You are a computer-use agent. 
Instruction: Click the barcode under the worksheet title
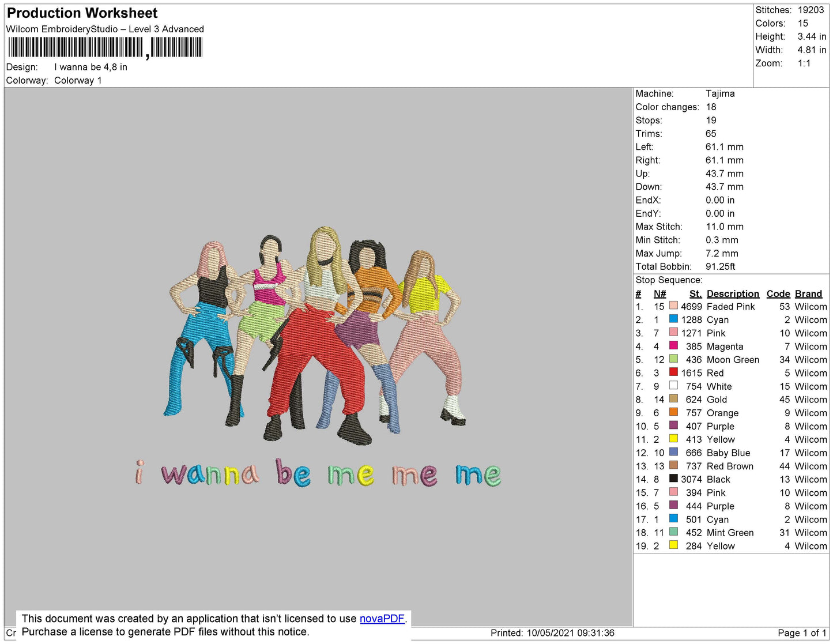coord(105,47)
